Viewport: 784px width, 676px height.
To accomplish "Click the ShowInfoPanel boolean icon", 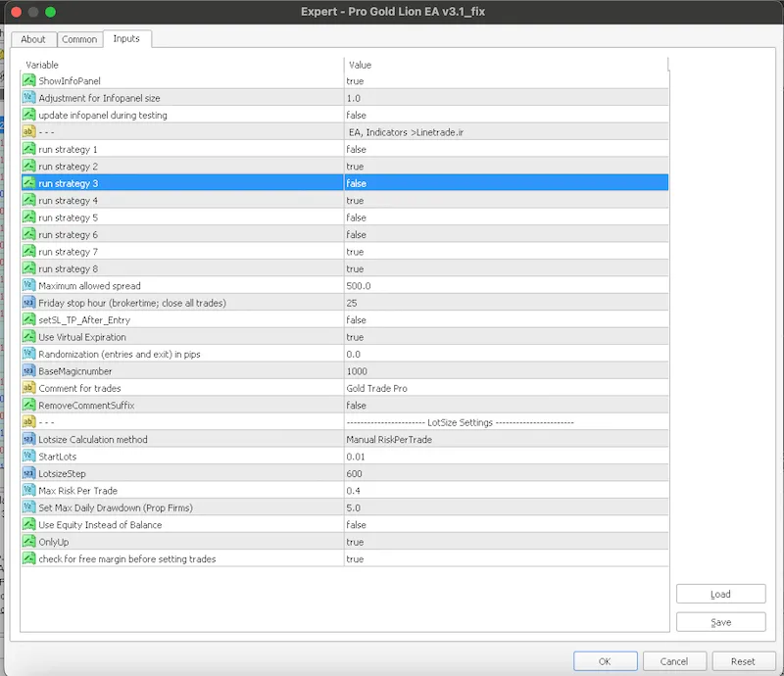I will pos(29,80).
